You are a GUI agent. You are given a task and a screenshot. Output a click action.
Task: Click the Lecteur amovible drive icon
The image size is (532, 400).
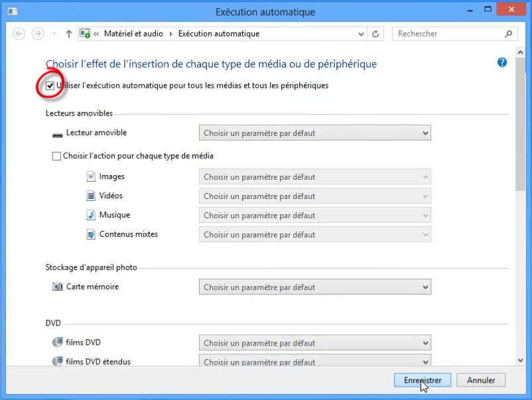coord(57,133)
